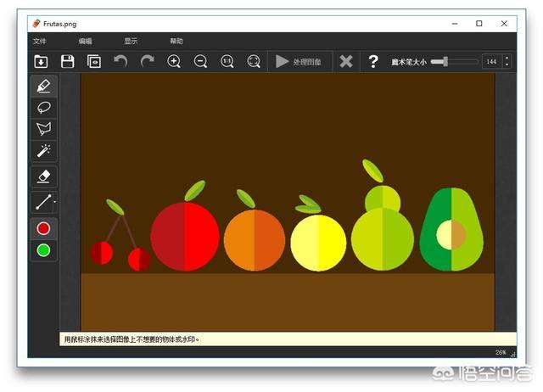Viewport: 543px width, 392px height.
Task: Open help question mark icon
Action: point(373,62)
